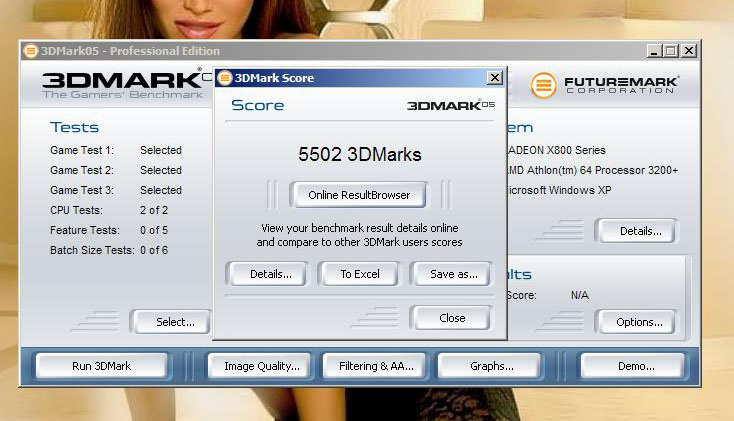Click the 'CPU Tests:' label

coord(76,210)
